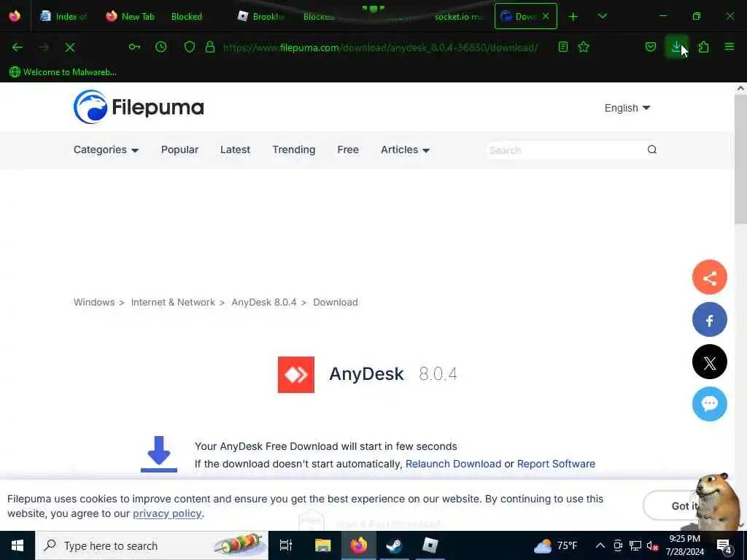Go to Windows breadcrumb link
Screen dimensions: 747x560
pos(94,303)
